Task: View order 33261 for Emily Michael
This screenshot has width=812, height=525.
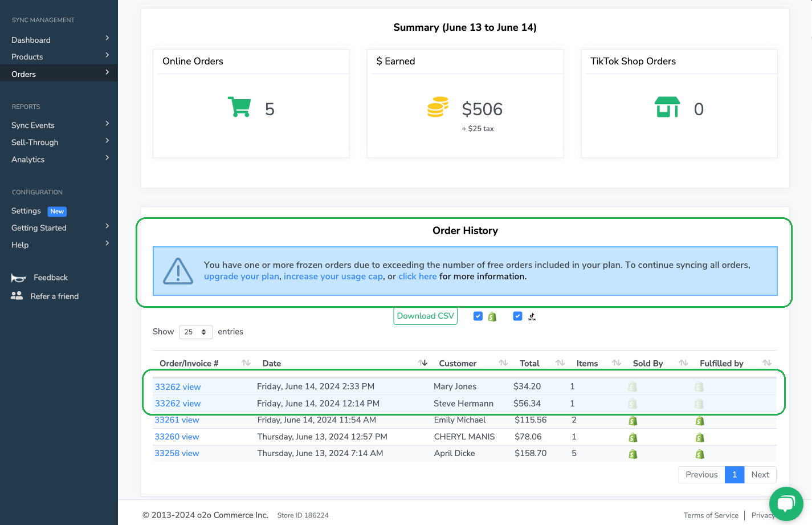Action: [x=177, y=420]
